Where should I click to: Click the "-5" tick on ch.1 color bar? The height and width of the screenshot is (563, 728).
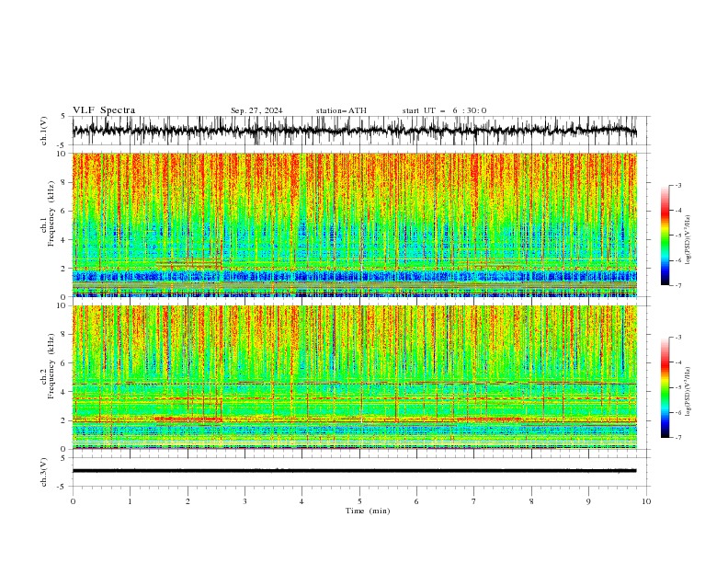[x=678, y=236]
